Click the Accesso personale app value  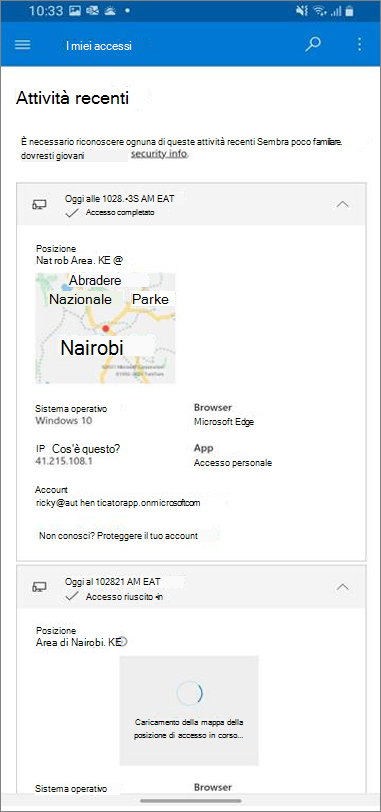coord(233,463)
